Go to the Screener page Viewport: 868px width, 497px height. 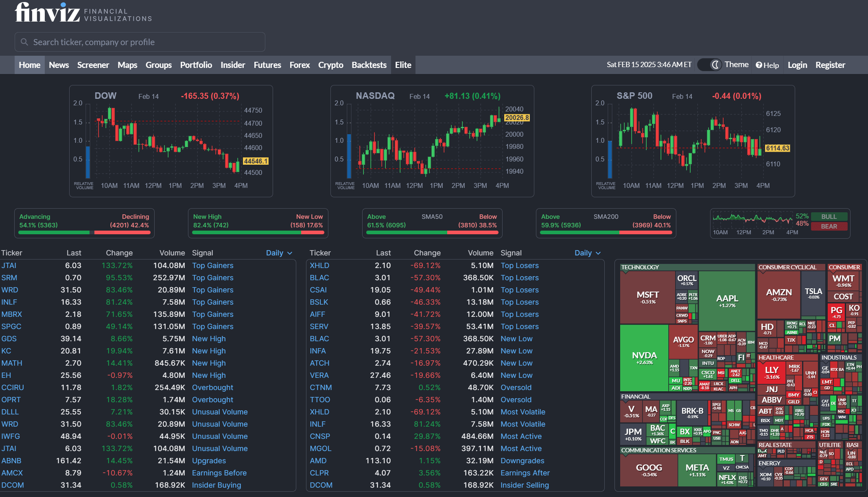coord(93,65)
